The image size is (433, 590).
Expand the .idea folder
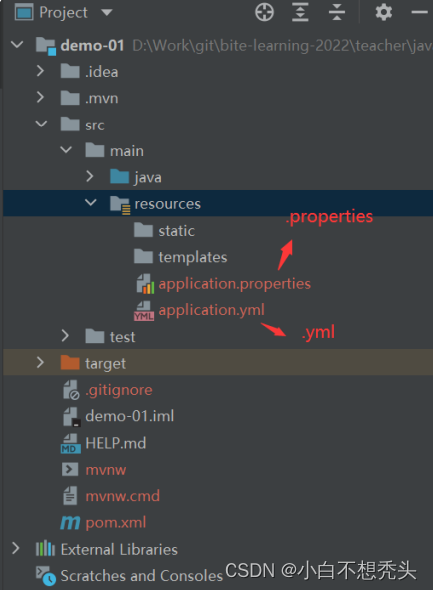(40, 71)
